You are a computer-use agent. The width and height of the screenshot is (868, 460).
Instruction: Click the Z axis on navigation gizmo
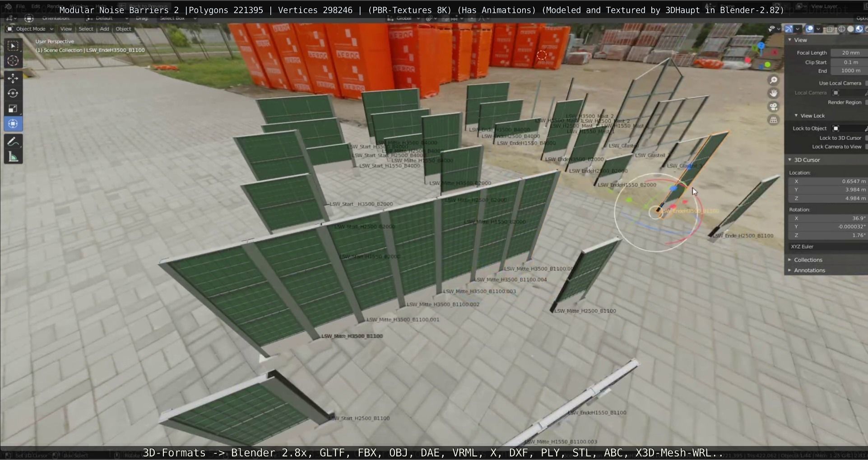tap(761, 46)
